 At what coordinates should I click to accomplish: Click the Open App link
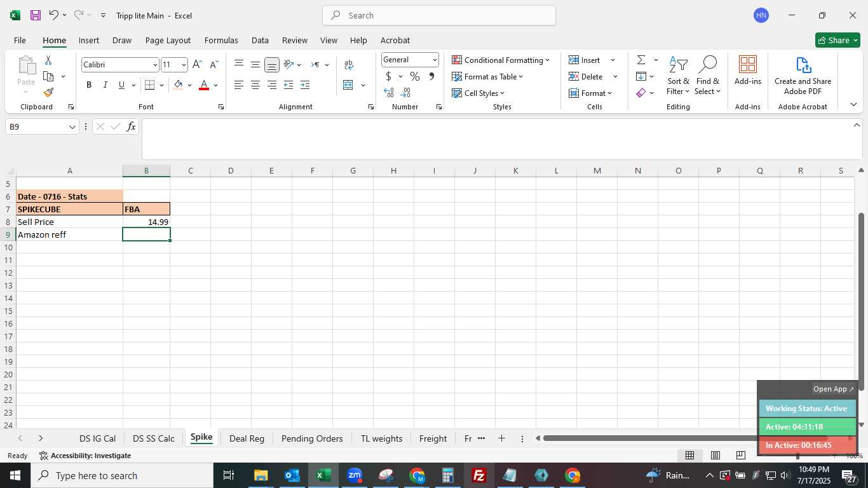[x=834, y=389]
